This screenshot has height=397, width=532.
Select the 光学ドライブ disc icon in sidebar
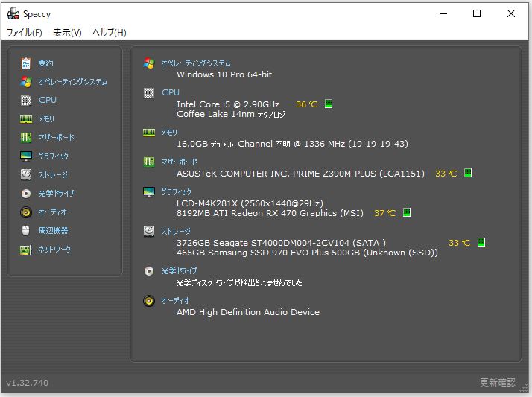26,194
